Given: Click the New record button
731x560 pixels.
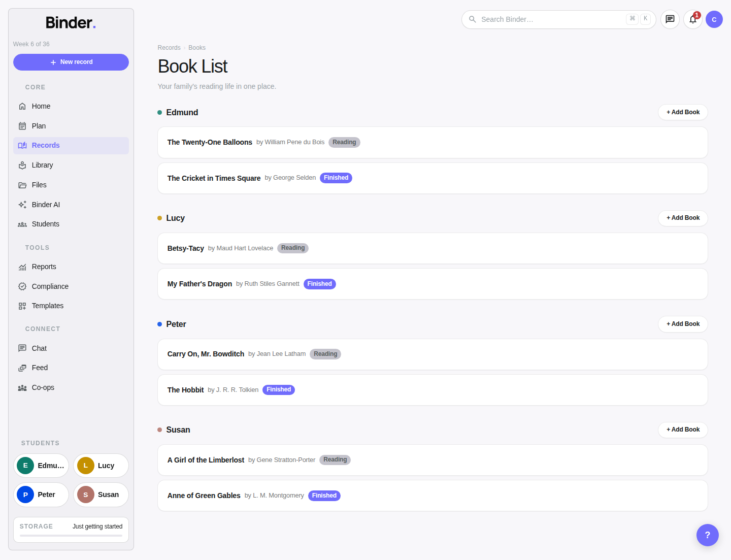Looking at the screenshot, I should 71,62.
